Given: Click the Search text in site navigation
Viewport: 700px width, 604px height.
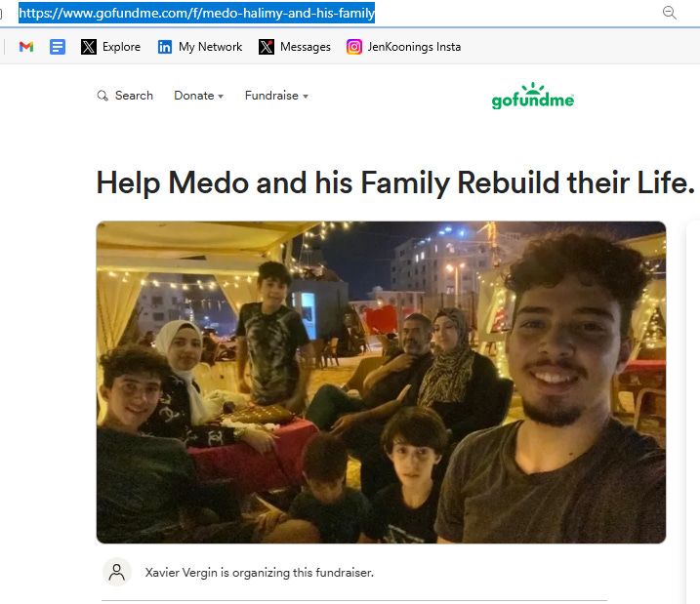Looking at the screenshot, I should 134,96.
